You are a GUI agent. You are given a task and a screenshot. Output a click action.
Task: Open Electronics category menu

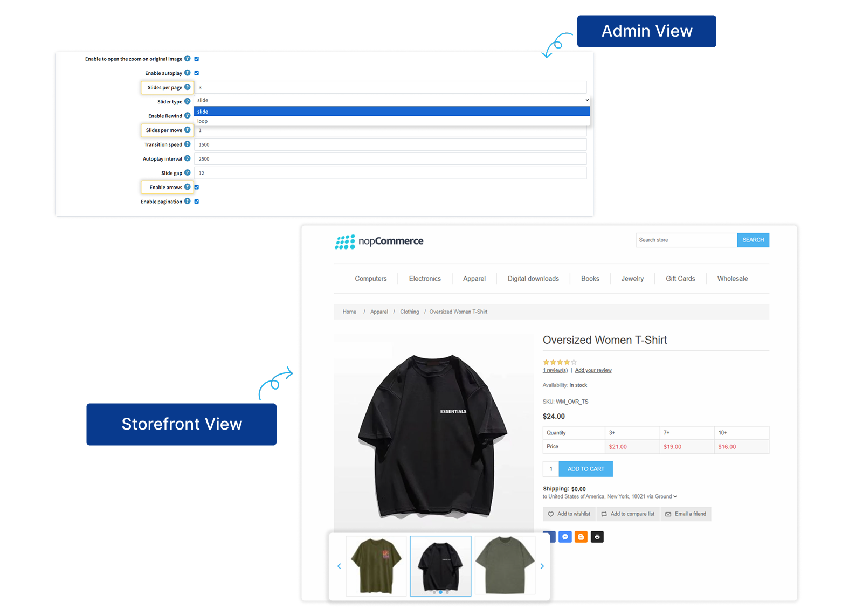point(425,279)
